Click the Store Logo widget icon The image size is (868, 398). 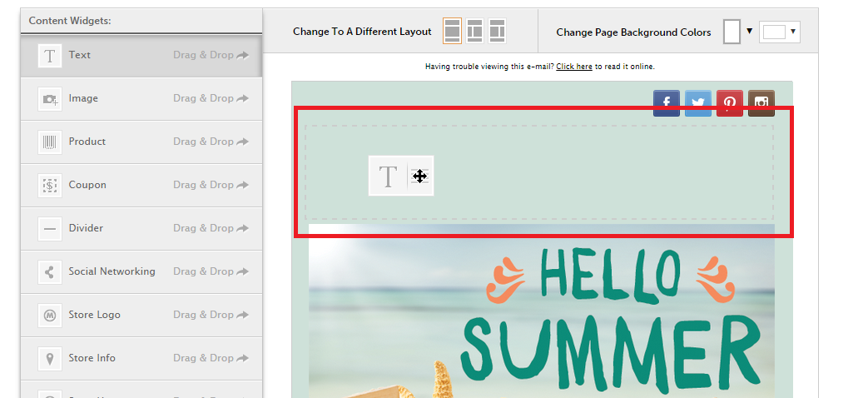pos(50,316)
